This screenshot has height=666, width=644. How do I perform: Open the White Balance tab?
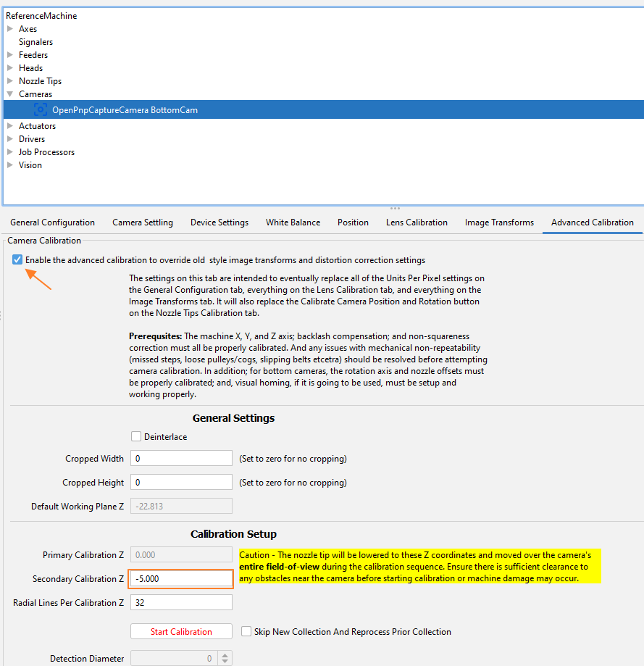coord(293,222)
